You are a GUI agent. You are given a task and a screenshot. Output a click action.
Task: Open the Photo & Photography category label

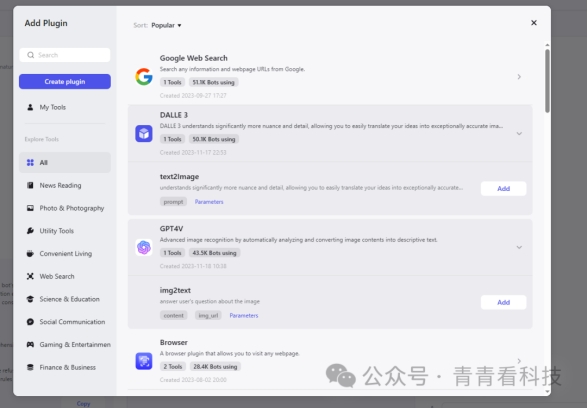pyautogui.click(x=72, y=208)
